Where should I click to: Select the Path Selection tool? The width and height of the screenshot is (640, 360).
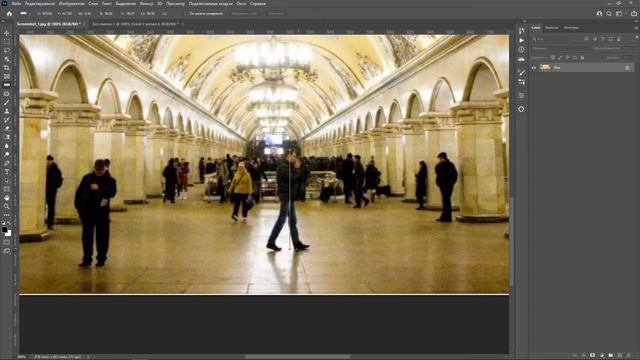point(7,180)
